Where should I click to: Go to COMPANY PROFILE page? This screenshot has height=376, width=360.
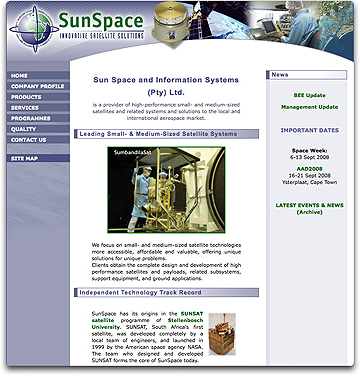click(38, 86)
